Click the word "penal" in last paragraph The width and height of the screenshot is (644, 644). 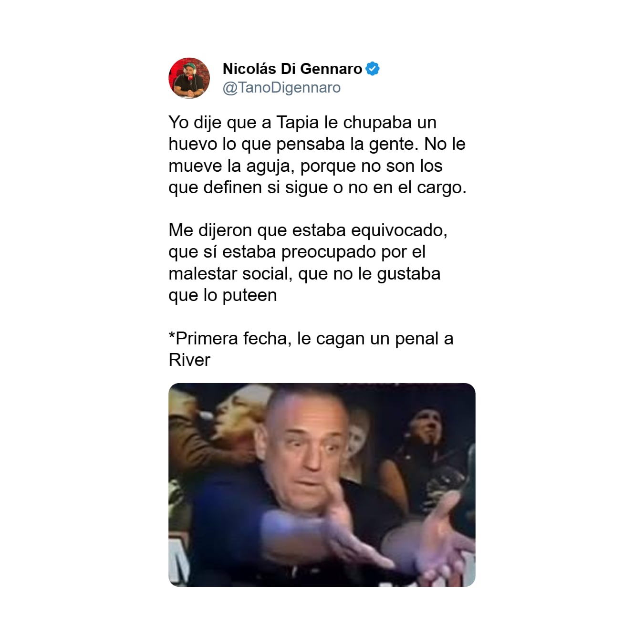[417, 339]
